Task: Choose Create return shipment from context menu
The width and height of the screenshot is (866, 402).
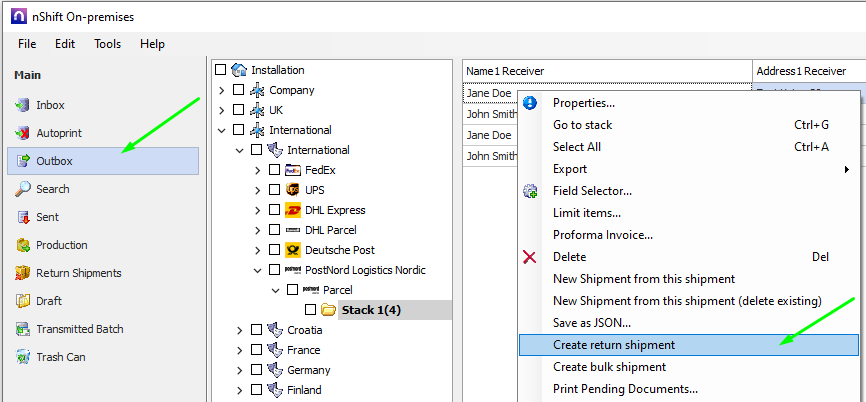Action: [613, 345]
